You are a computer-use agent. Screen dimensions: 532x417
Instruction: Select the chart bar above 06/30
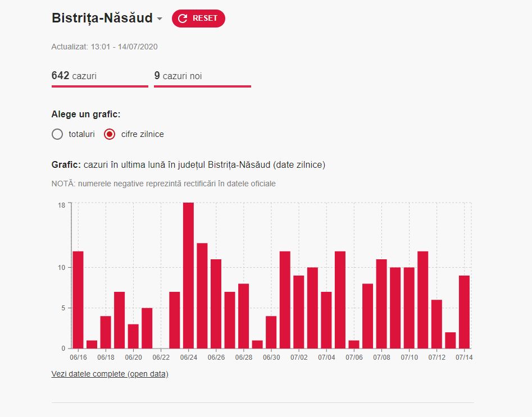271,332
